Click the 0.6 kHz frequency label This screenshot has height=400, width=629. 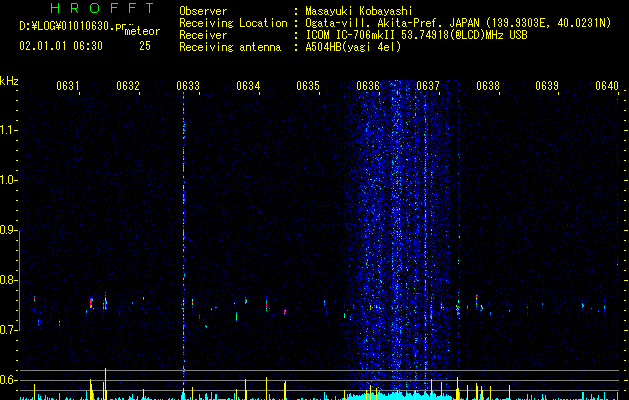(x=8, y=380)
